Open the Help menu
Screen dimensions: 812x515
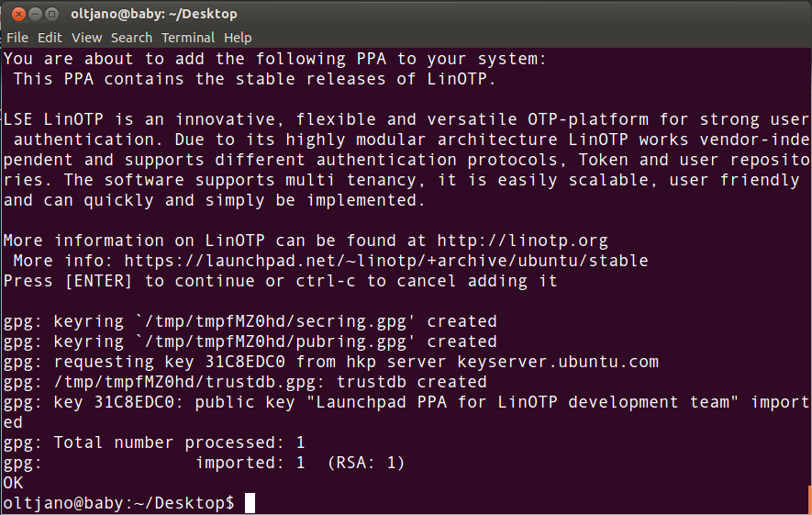[238, 38]
